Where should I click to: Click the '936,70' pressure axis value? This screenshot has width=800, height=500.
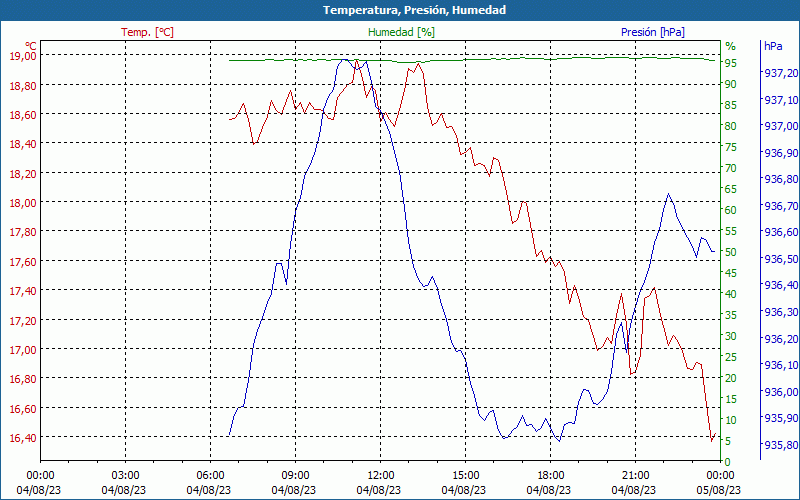click(x=781, y=206)
